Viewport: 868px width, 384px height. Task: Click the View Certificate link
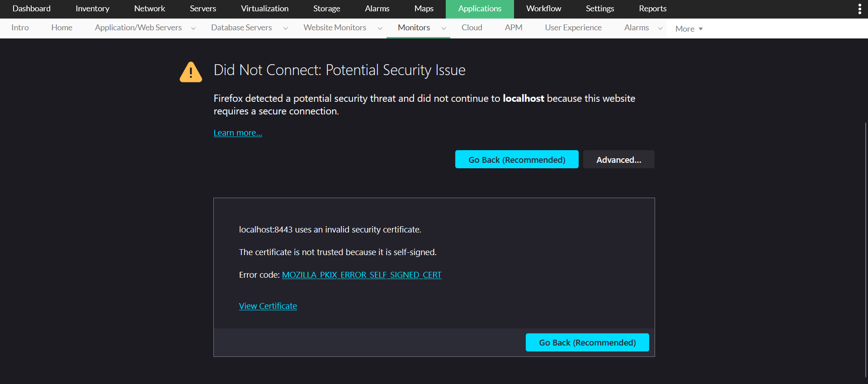pyautogui.click(x=268, y=306)
